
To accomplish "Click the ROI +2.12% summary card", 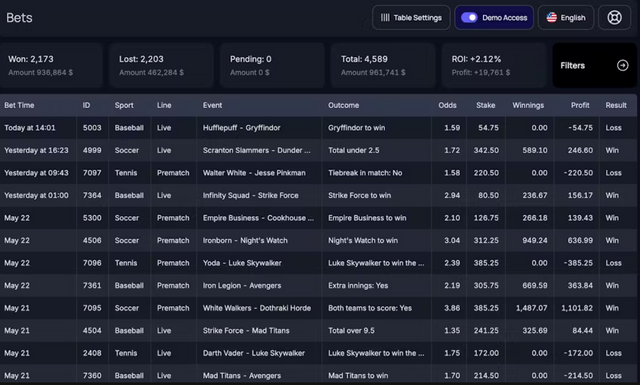I will (494, 65).
